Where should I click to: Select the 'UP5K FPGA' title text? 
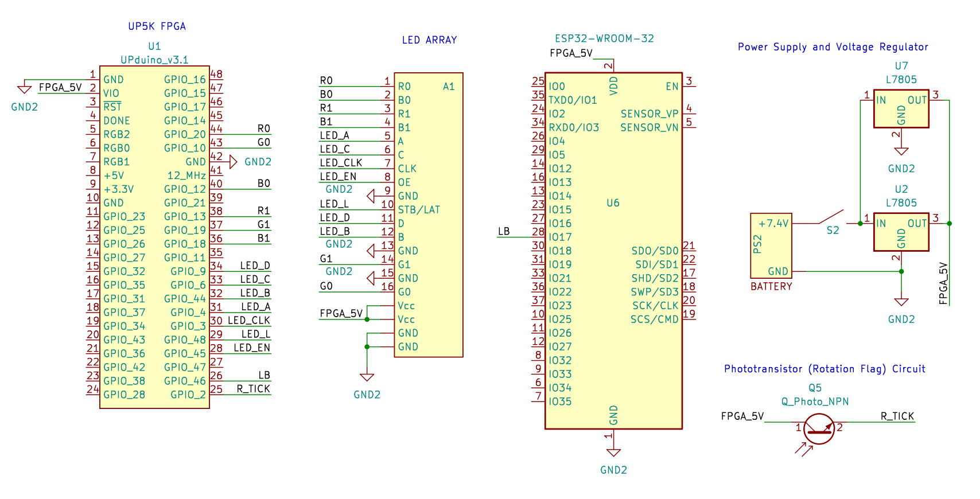[x=157, y=26]
